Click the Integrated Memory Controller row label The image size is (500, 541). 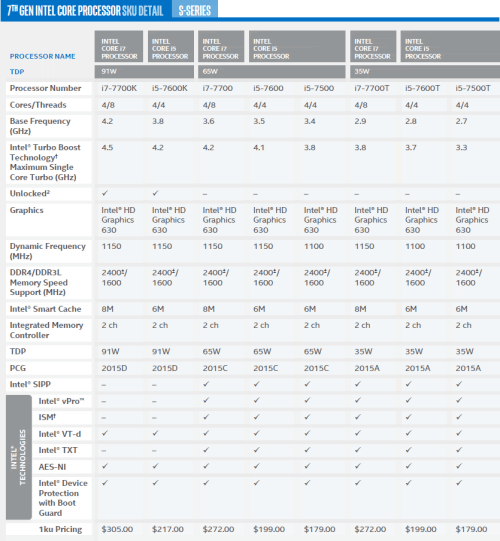[47, 330]
